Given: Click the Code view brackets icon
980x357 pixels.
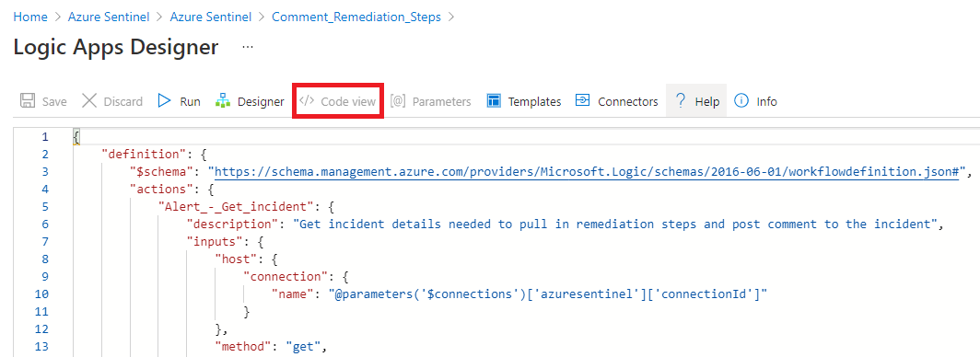Looking at the screenshot, I should point(306,101).
